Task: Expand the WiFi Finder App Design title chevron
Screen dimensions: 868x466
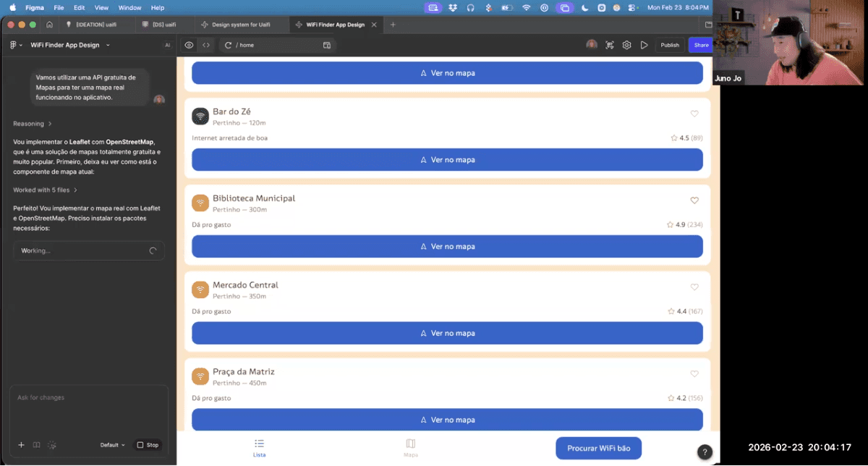Action: point(108,45)
